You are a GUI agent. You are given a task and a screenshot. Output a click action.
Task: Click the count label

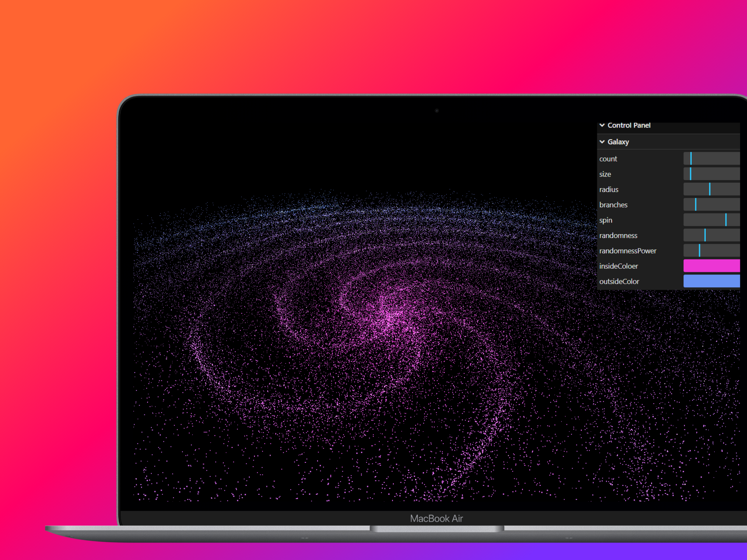pos(608,158)
